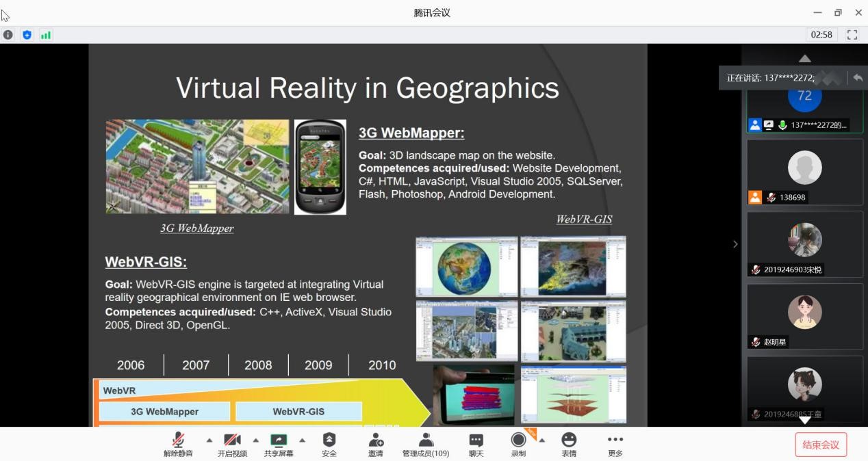Open the meeting info icon
868x461 pixels.
coord(8,35)
